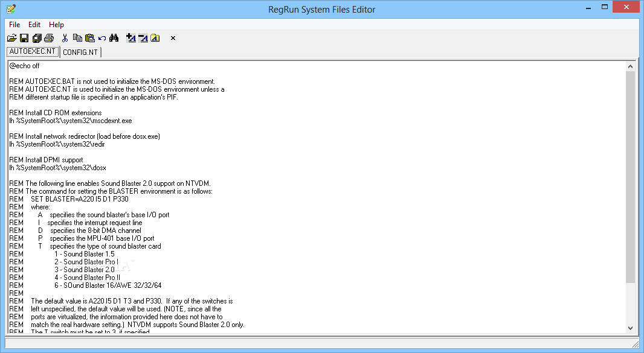Screen dimensions: 644x353
Task: Open a file with the folder icon
Action: coord(11,38)
